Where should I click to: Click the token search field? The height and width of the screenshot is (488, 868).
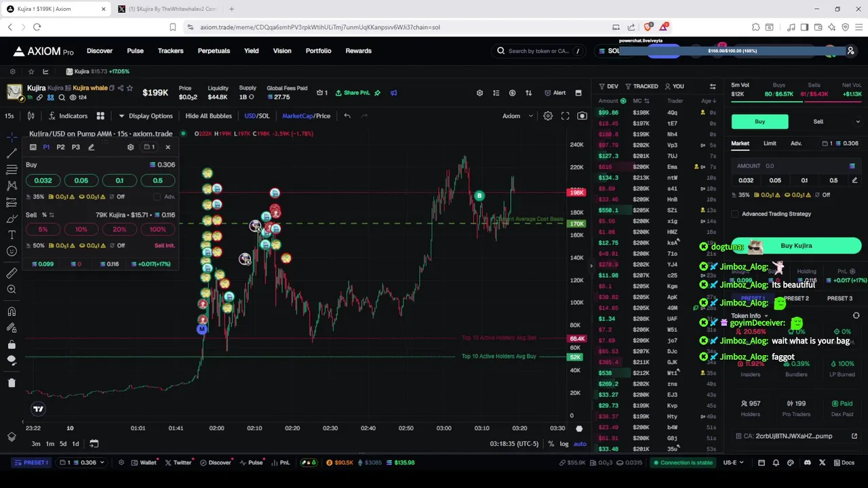point(539,51)
